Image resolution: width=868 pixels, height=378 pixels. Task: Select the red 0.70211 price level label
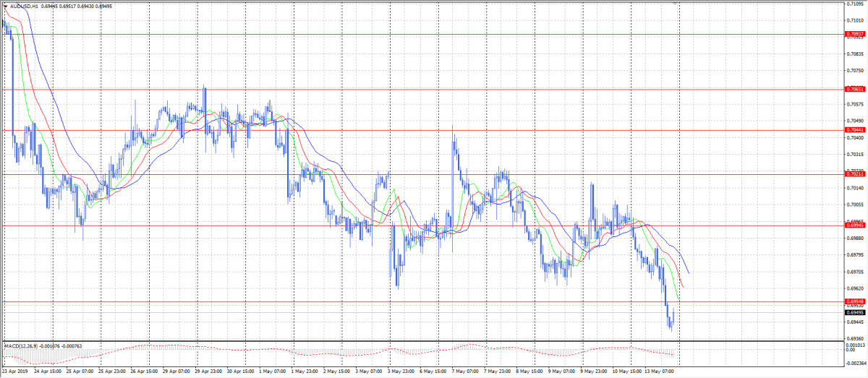pos(855,174)
